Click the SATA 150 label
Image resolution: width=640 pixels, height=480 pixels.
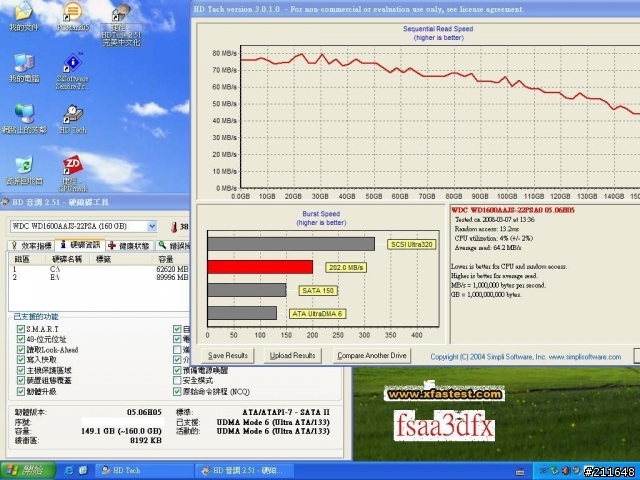(x=318, y=291)
